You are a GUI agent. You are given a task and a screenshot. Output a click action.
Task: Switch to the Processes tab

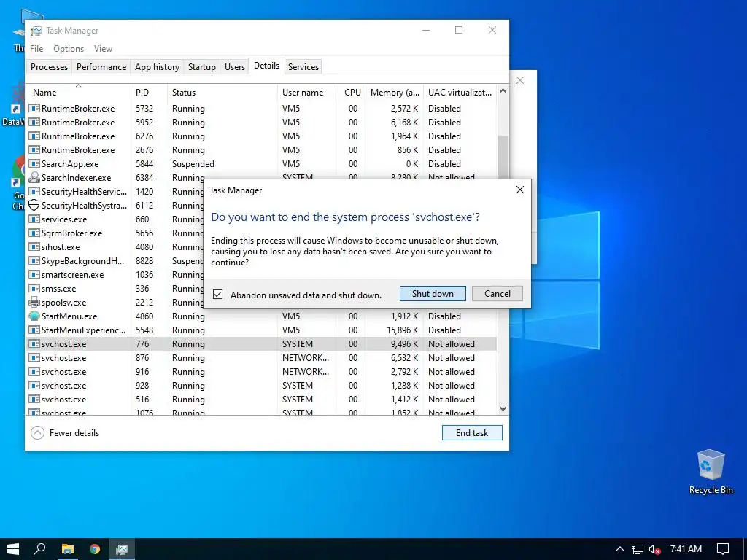click(x=49, y=66)
